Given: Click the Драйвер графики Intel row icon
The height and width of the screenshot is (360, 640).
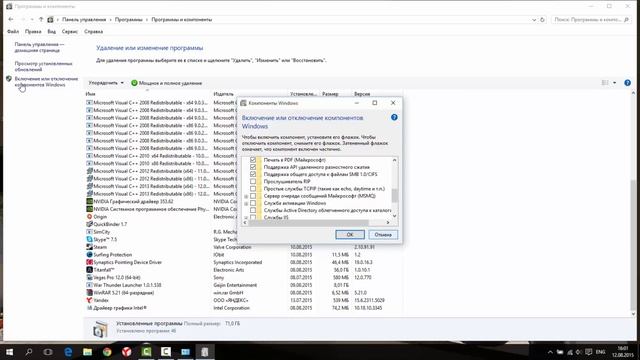Looking at the screenshot, I should click(89, 308).
